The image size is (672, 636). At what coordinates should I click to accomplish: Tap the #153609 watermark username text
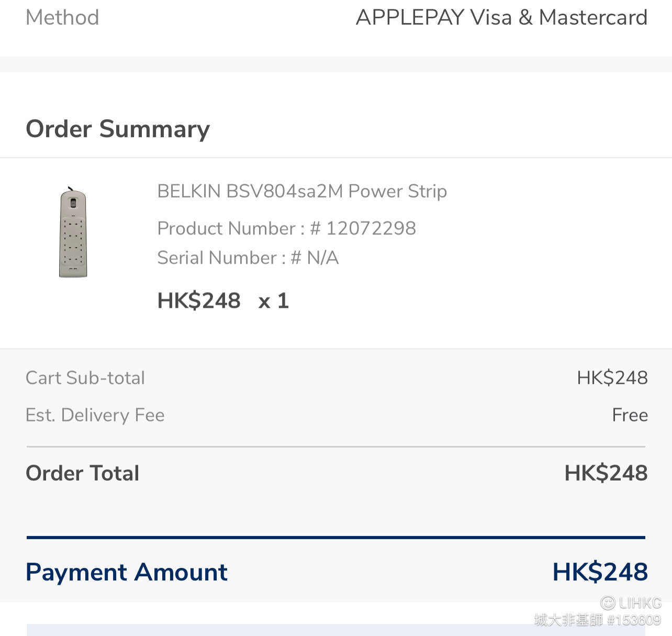[634, 620]
